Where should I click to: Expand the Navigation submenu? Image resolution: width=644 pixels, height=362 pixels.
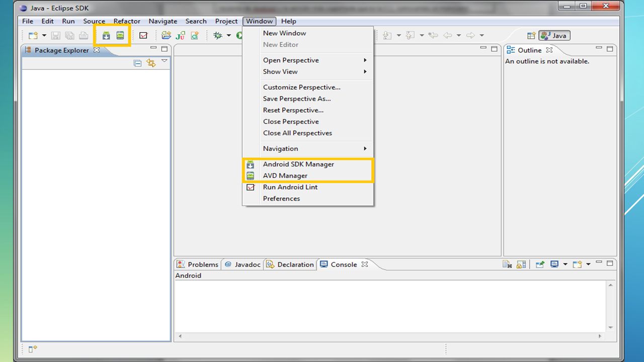(x=308, y=148)
